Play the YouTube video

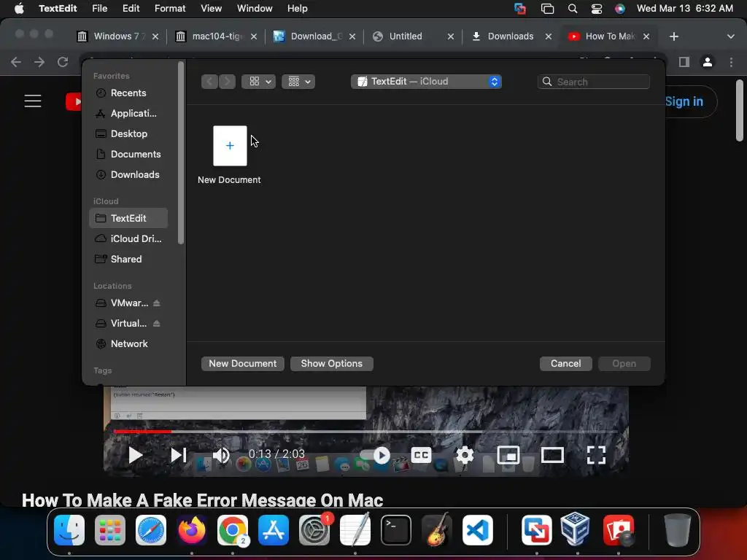(135, 455)
